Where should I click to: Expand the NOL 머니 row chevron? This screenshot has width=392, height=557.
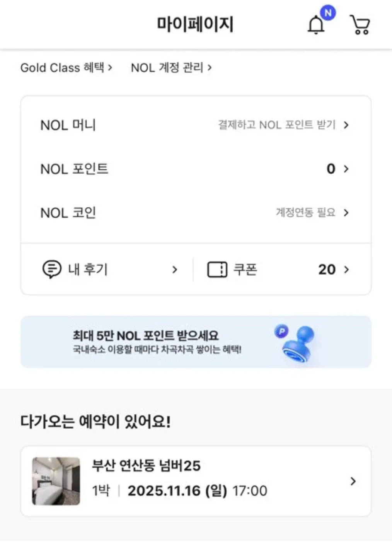click(x=346, y=125)
